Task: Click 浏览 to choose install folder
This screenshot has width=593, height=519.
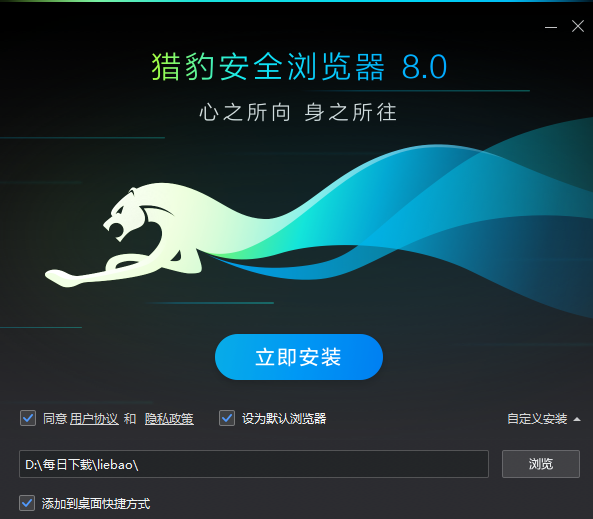Action: 541,464
